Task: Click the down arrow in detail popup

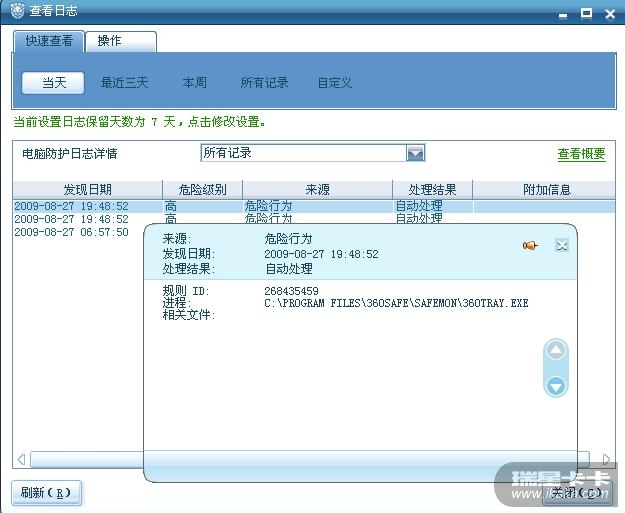Action: click(556, 385)
